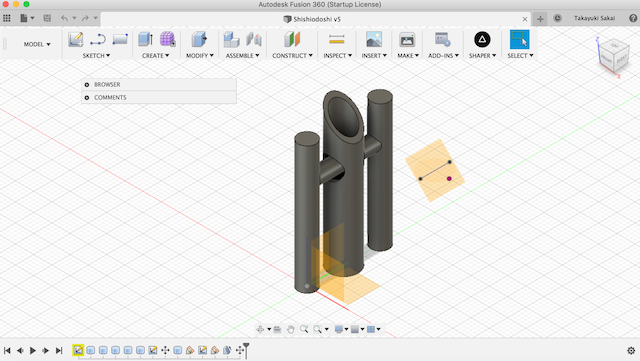Viewport: 640px width, 361px height.
Task: Select the Zoom magnifier tool
Action: [x=304, y=329]
